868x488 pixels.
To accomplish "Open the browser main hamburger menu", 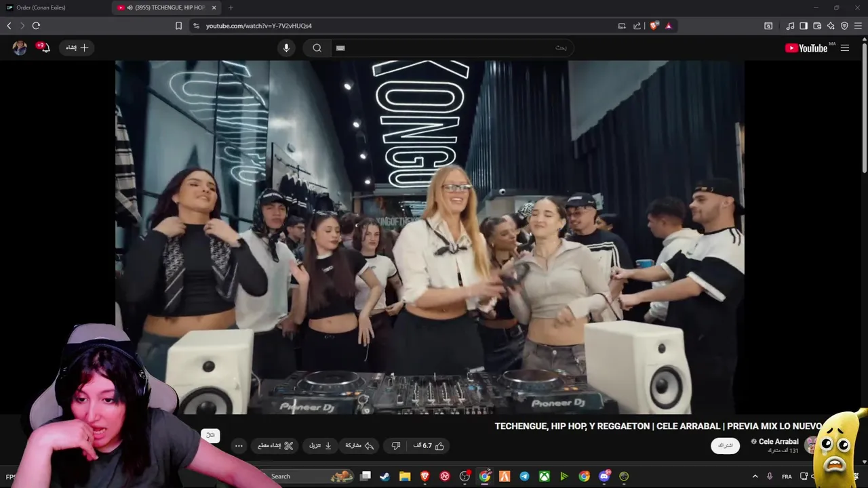I will (858, 26).
